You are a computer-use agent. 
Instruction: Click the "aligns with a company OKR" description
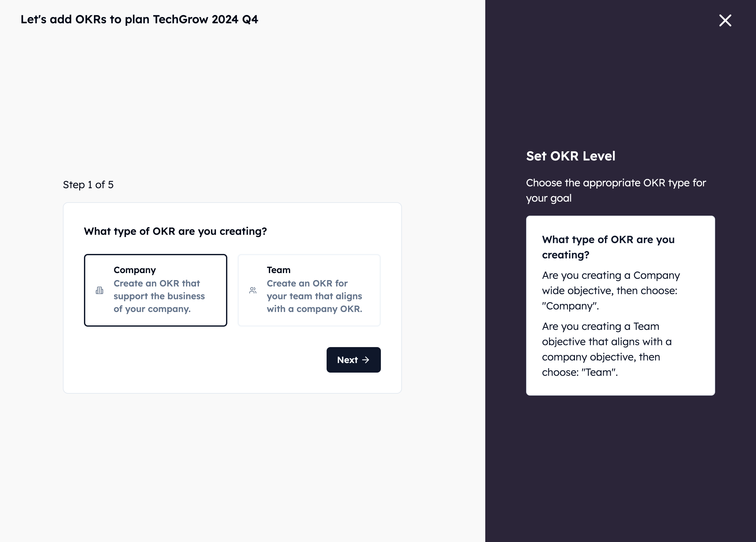[x=314, y=302]
